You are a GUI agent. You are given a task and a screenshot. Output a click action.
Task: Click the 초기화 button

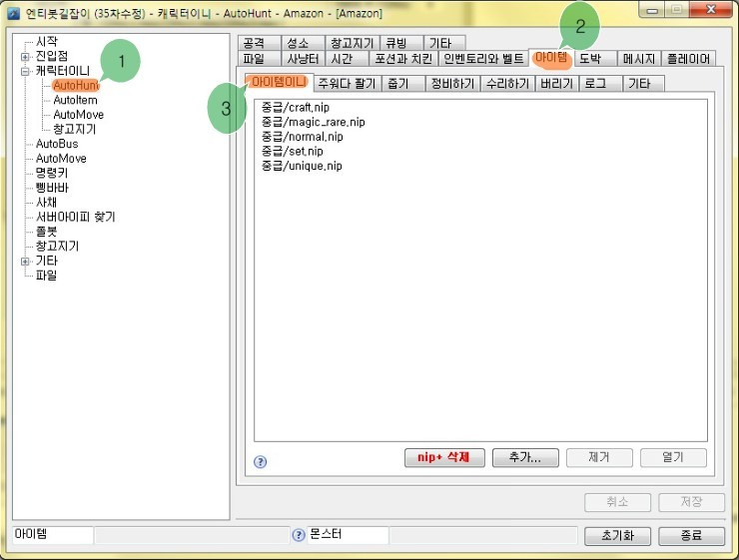(x=617, y=535)
